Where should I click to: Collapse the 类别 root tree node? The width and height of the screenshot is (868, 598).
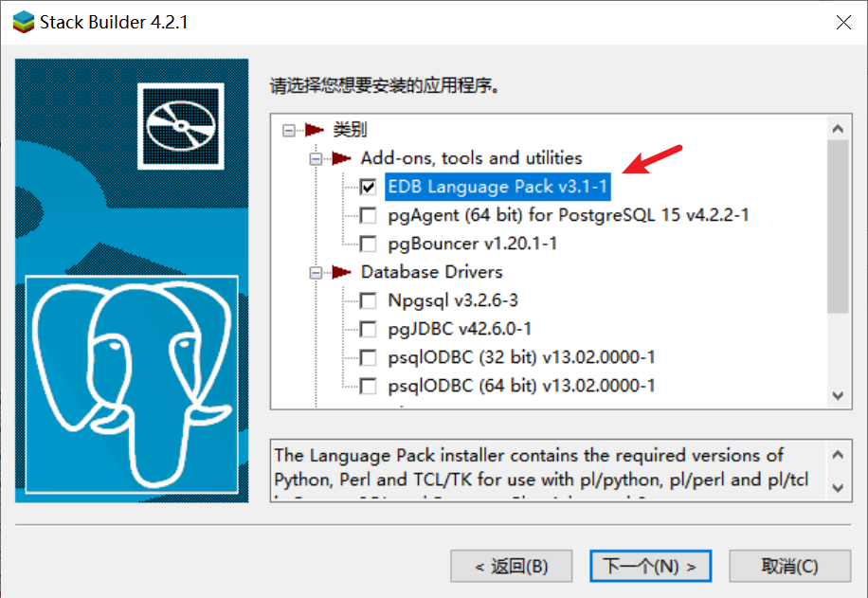[289, 130]
